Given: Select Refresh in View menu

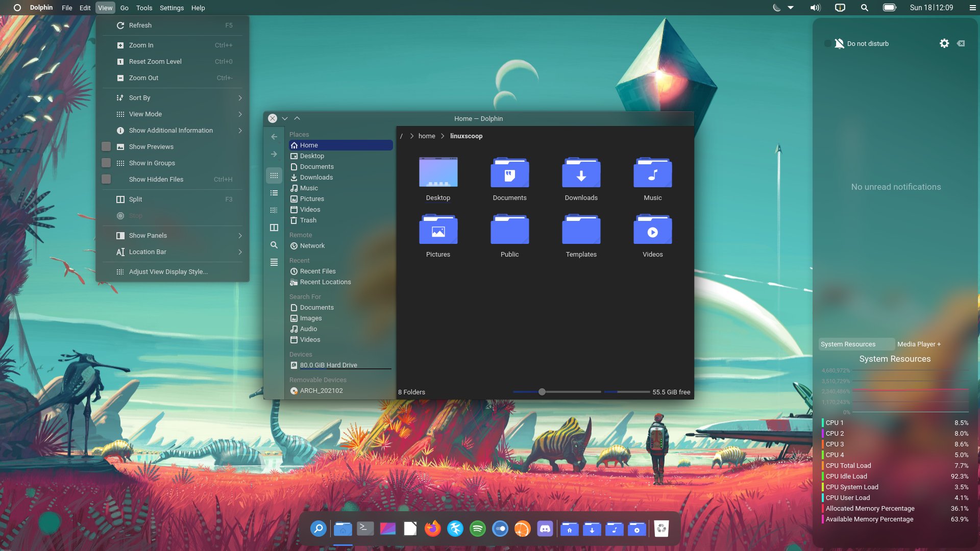Looking at the screenshot, I should (173, 25).
